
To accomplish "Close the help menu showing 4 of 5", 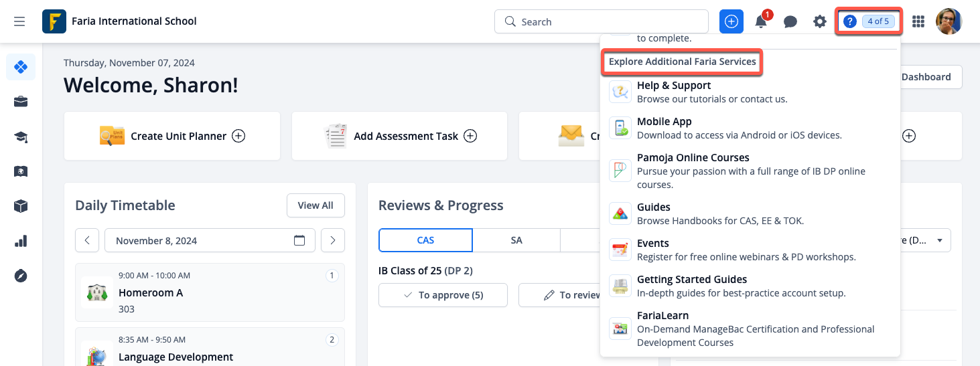I will [869, 21].
